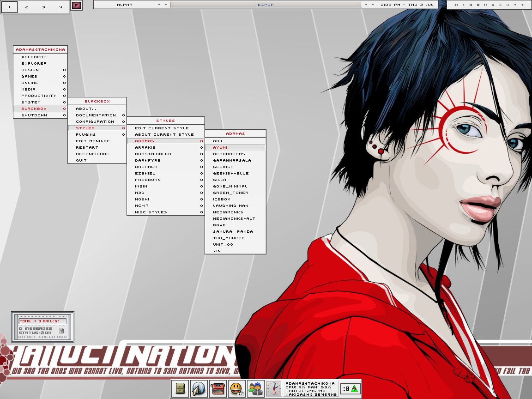This screenshot has height=399, width=532.
Task: Click right arrow next to ALPHA workspace
Action: [166, 5]
